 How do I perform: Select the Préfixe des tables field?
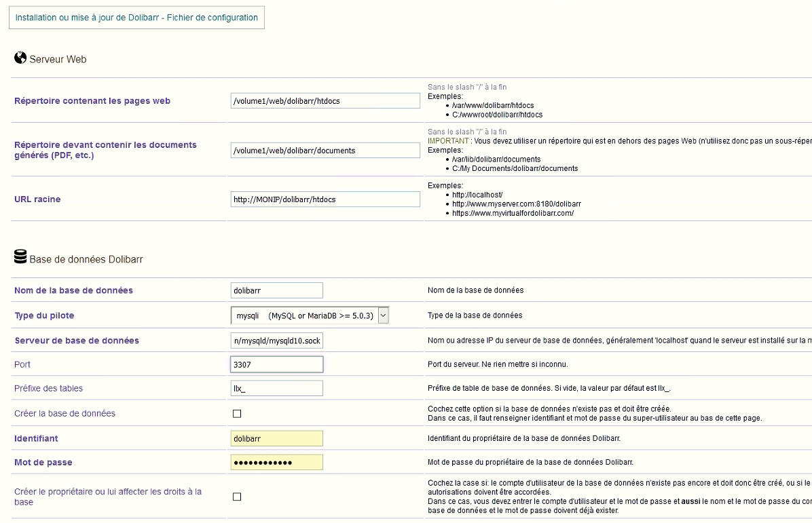coord(276,389)
